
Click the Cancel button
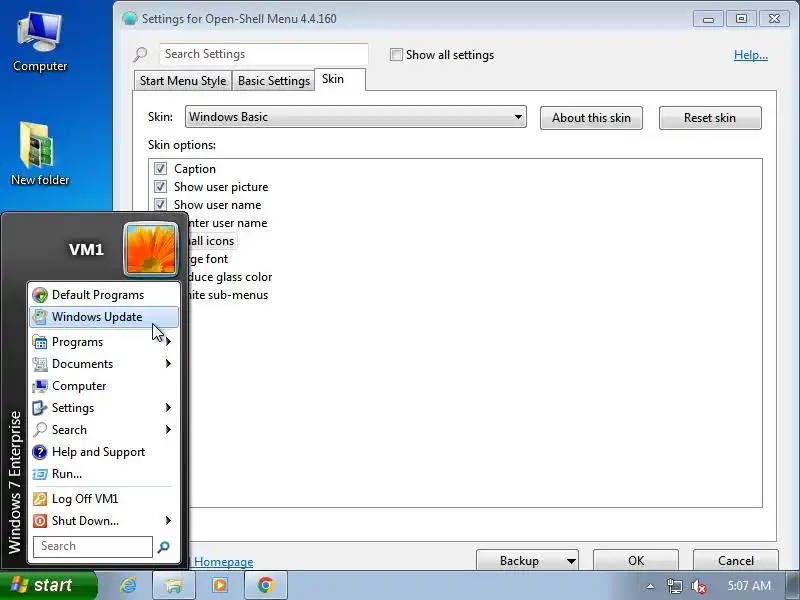click(736, 560)
